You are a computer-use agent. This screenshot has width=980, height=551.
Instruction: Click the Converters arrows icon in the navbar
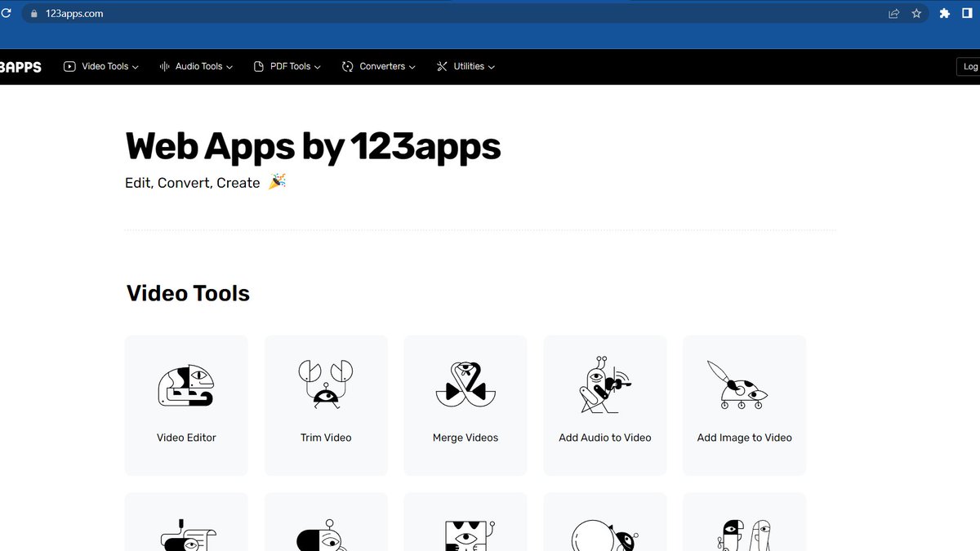click(348, 67)
